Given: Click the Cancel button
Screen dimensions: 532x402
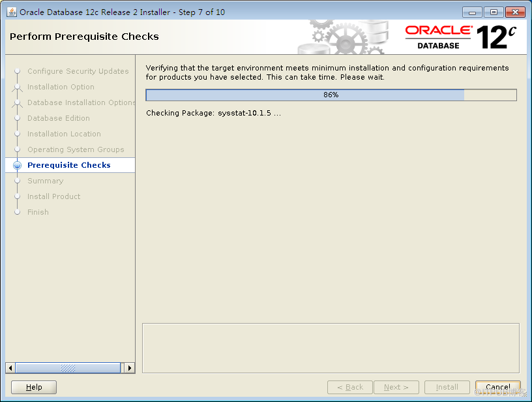Looking at the screenshot, I should [x=497, y=387].
